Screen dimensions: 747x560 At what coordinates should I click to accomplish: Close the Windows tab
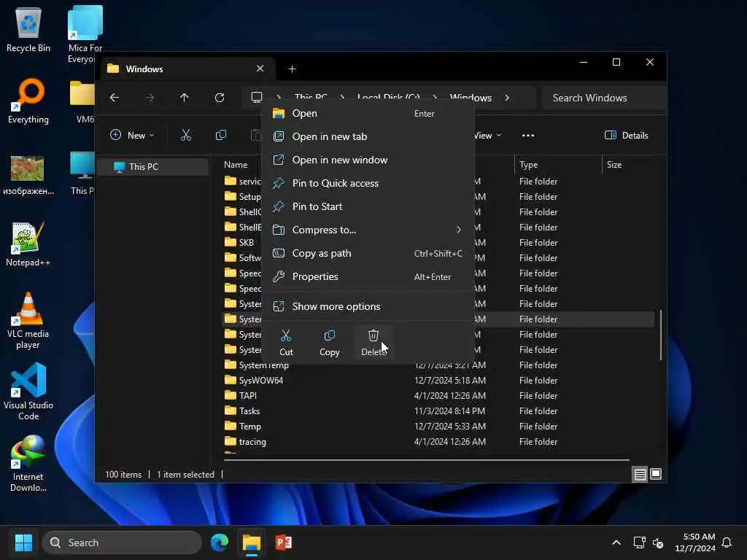click(x=260, y=69)
